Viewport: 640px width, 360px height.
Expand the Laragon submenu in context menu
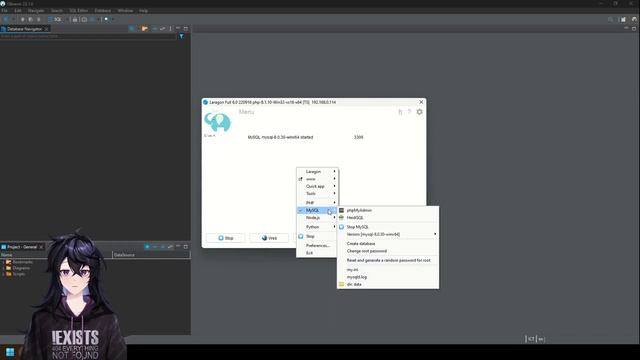point(317,172)
